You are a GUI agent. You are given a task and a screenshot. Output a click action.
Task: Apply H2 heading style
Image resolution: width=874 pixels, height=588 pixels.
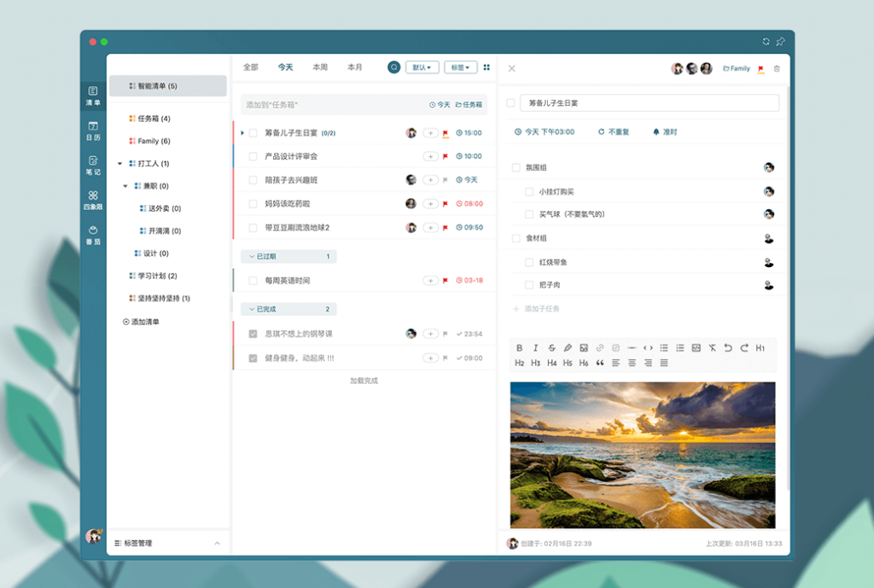click(x=519, y=363)
